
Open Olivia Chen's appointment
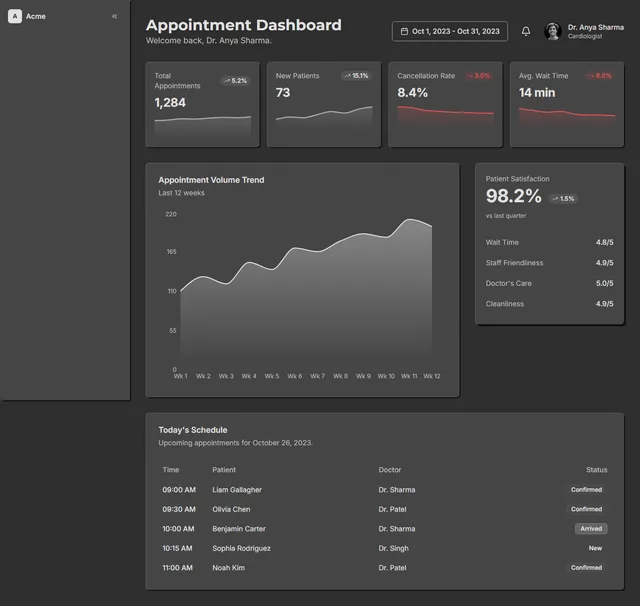[384, 509]
